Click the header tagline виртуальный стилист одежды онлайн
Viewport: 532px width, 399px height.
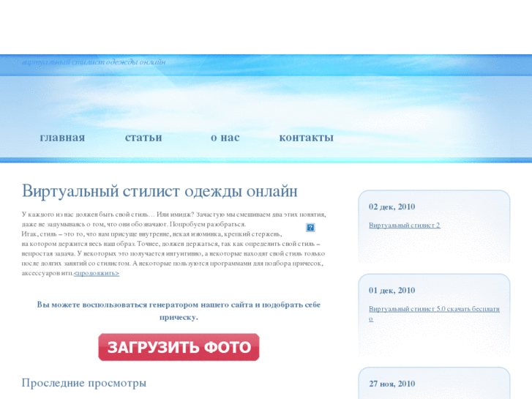point(94,62)
